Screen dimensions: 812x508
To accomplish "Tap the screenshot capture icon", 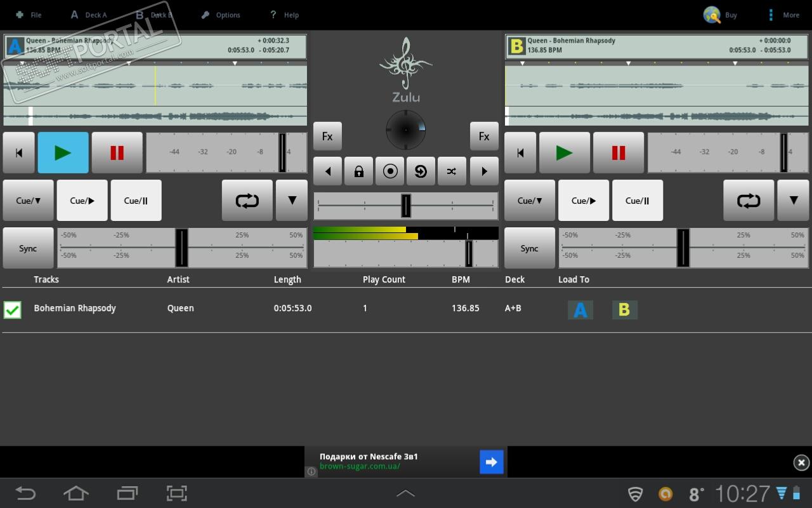I will [x=176, y=493].
